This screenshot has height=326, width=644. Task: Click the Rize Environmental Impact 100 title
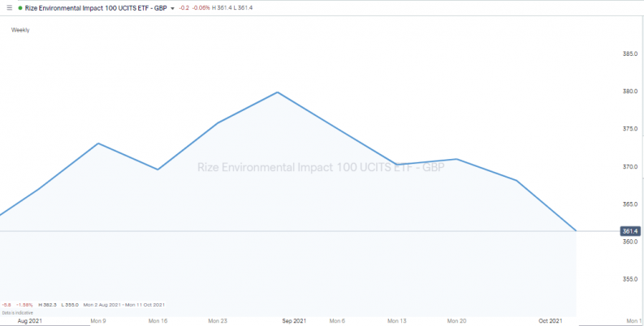pos(95,7)
